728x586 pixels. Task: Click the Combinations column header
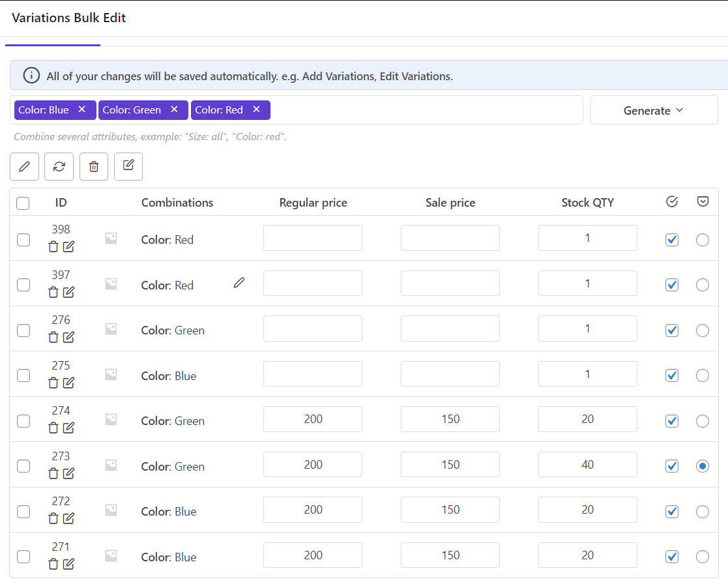(x=177, y=203)
